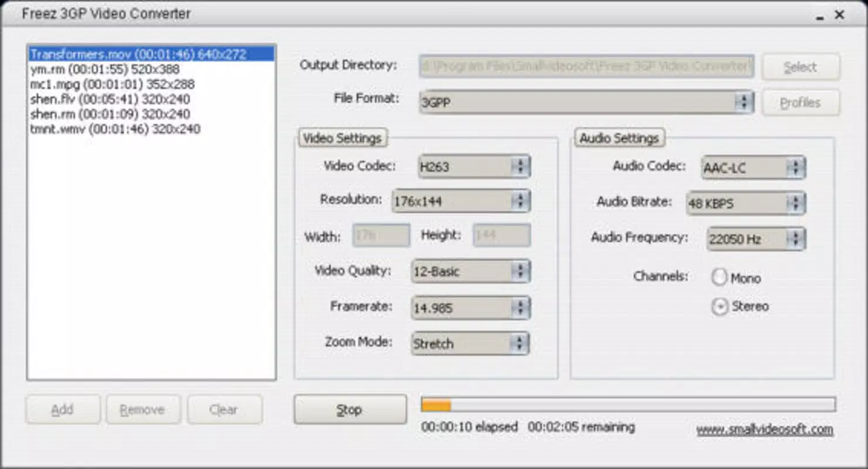
Task: Open the File Format dropdown showing 3GPP
Action: pos(586,102)
